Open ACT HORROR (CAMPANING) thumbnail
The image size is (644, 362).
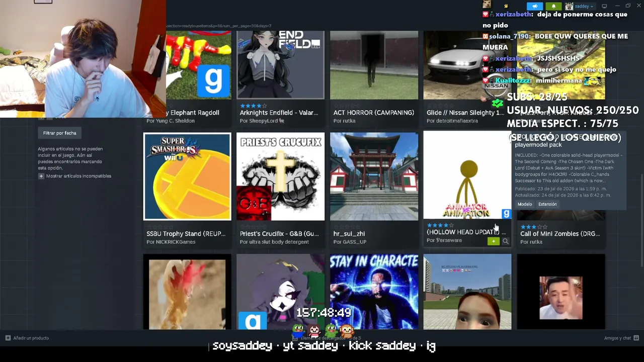pos(374,65)
